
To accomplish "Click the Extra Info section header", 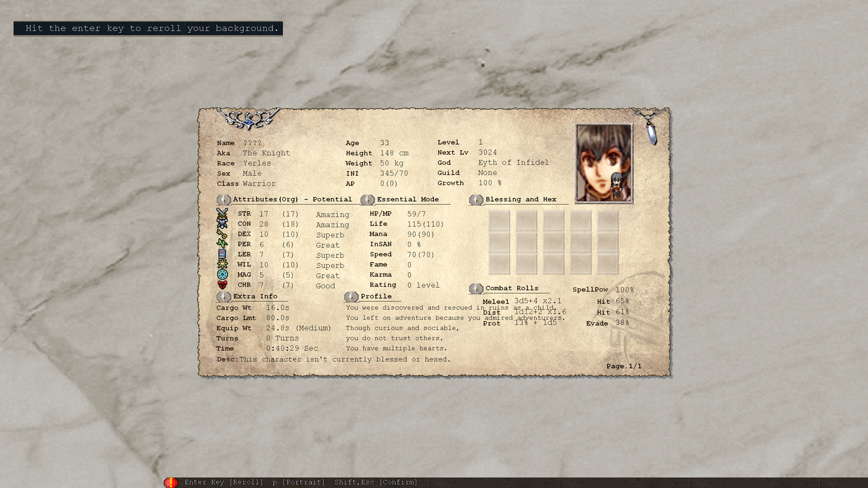I will point(255,296).
